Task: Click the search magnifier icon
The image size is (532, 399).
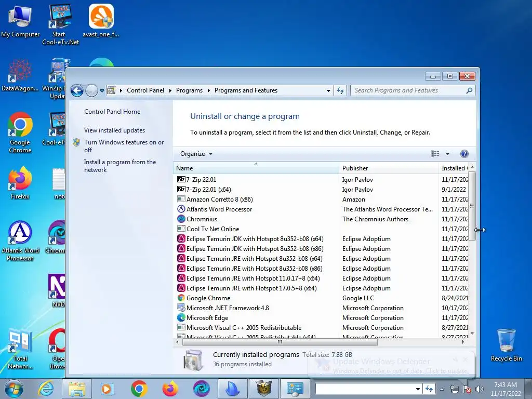Action: (x=469, y=90)
